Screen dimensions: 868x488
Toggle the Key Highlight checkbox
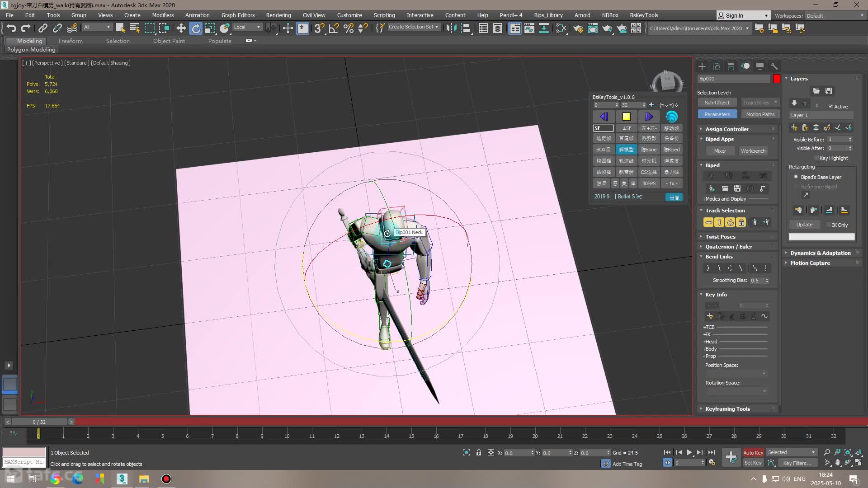(816, 158)
